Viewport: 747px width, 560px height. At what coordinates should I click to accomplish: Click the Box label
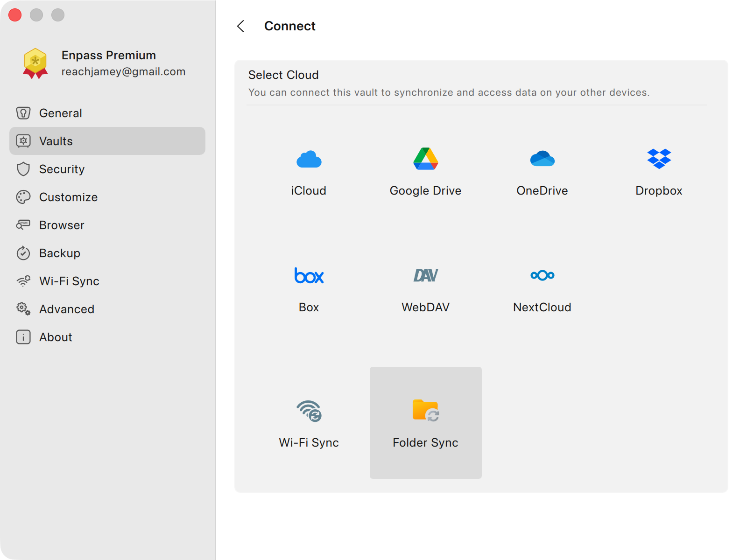point(309,307)
